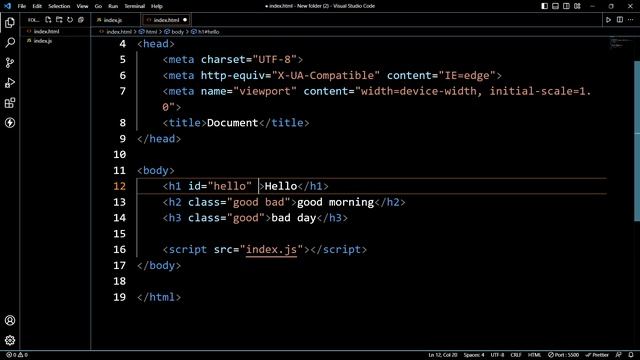Open the Terminal menu

coord(134,6)
